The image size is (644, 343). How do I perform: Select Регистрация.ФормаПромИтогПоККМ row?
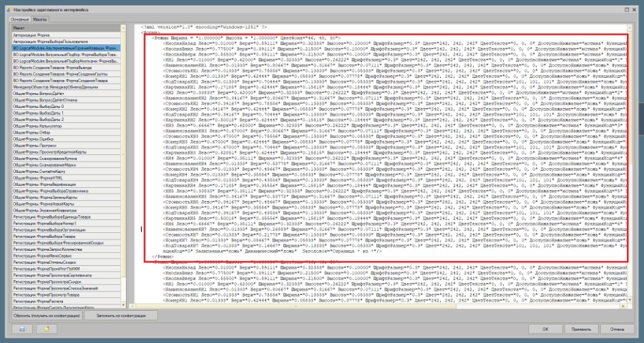click(66, 269)
